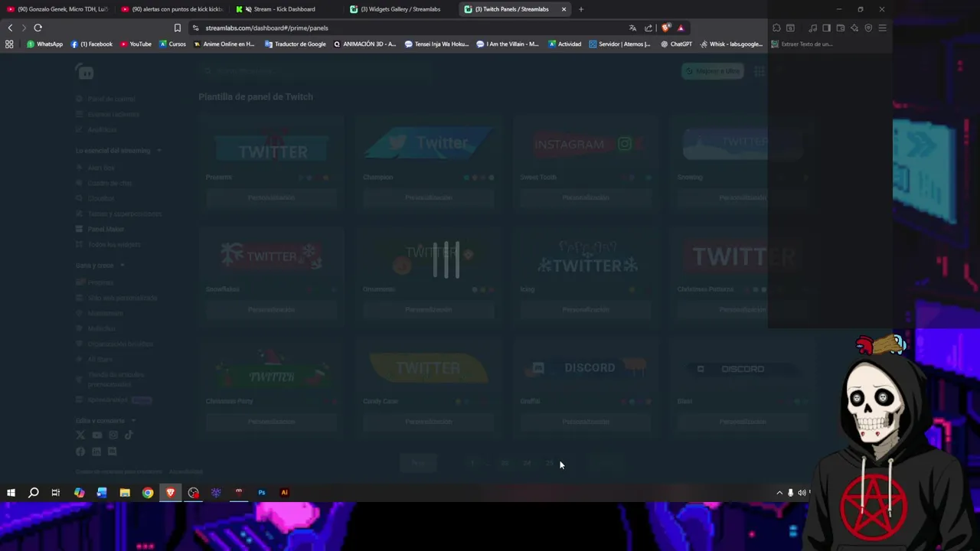
Task: Open Photoshop from the taskbar
Action: tap(261, 493)
